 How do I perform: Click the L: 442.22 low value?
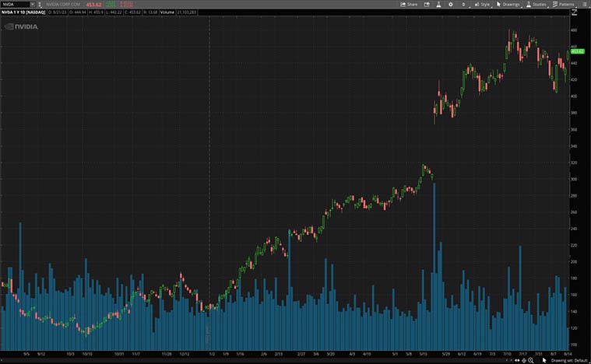point(114,12)
